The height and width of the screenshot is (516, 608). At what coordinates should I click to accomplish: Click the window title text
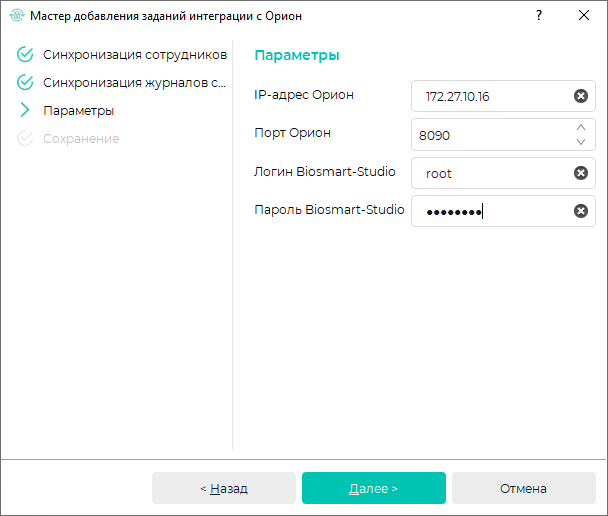166,16
